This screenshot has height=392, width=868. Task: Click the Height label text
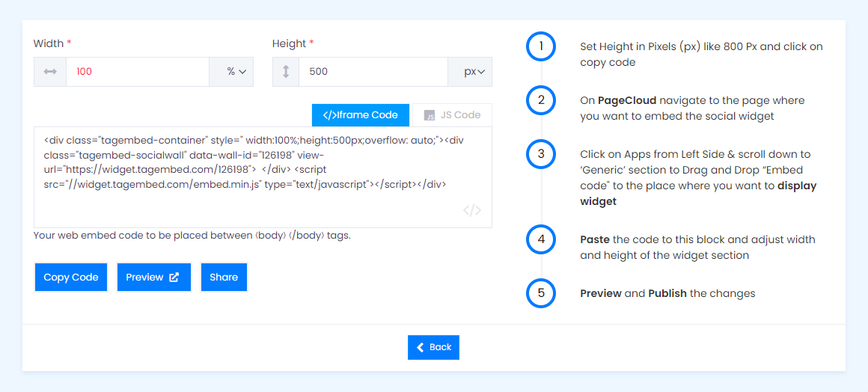coord(289,43)
